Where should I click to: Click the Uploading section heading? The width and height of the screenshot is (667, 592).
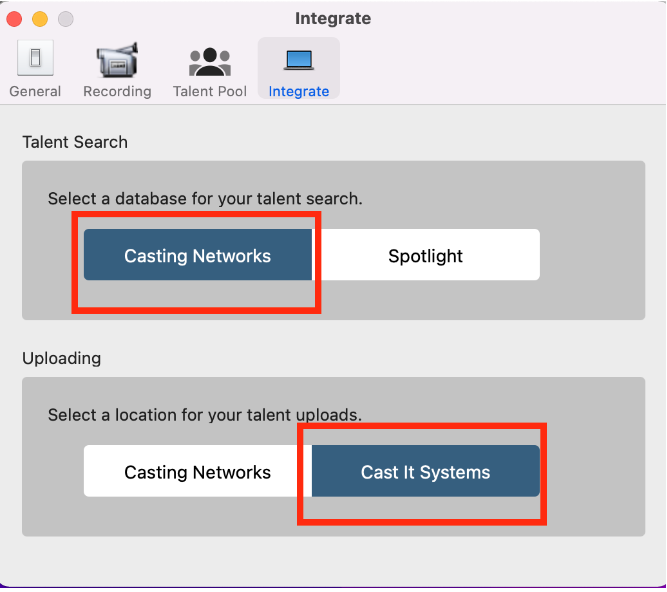(62, 358)
